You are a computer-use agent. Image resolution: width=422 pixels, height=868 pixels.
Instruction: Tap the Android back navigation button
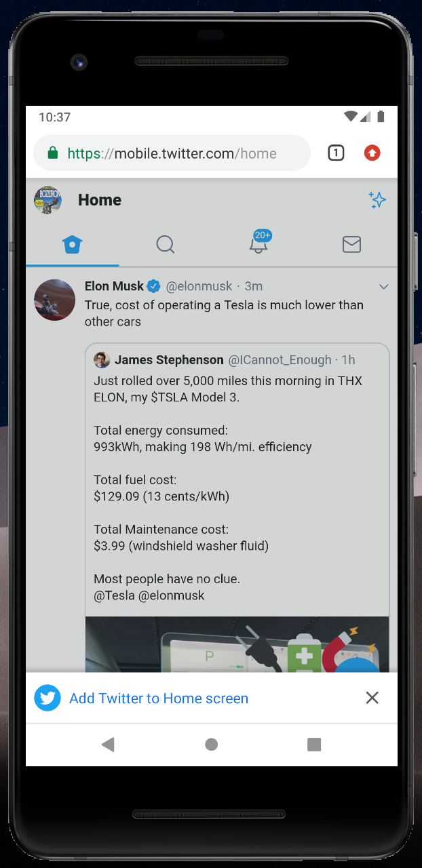pos(108,745)
